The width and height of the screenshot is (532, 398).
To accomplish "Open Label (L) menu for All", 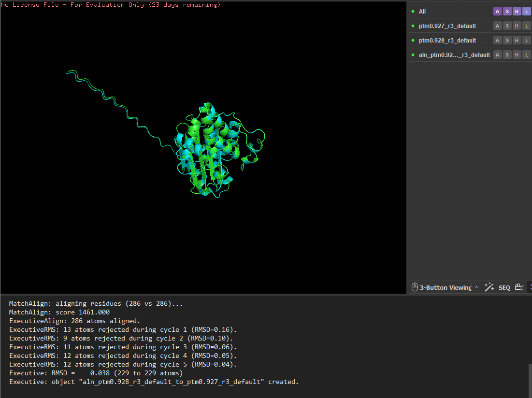I will coord(526,12).
